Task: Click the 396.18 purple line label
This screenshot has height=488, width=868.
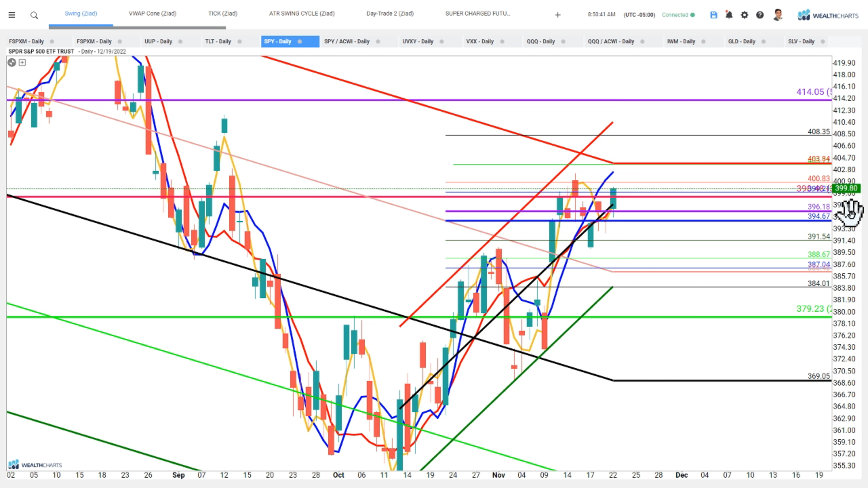Action: pos(819,206)
